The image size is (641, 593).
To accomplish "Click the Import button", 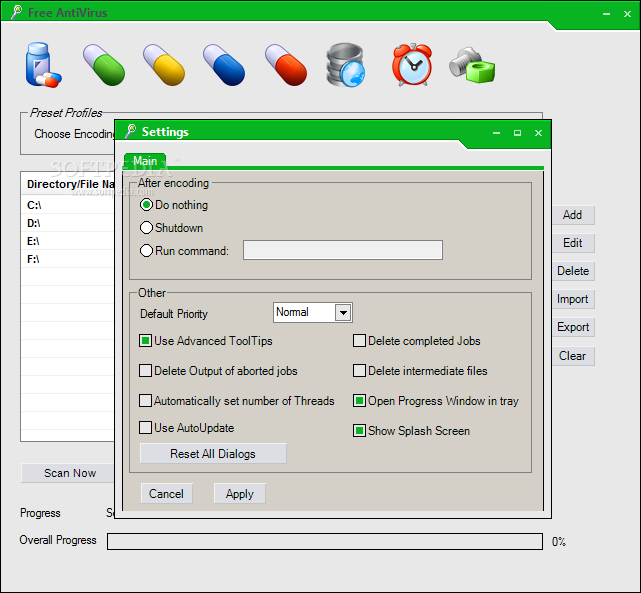I will click(573, 299).
